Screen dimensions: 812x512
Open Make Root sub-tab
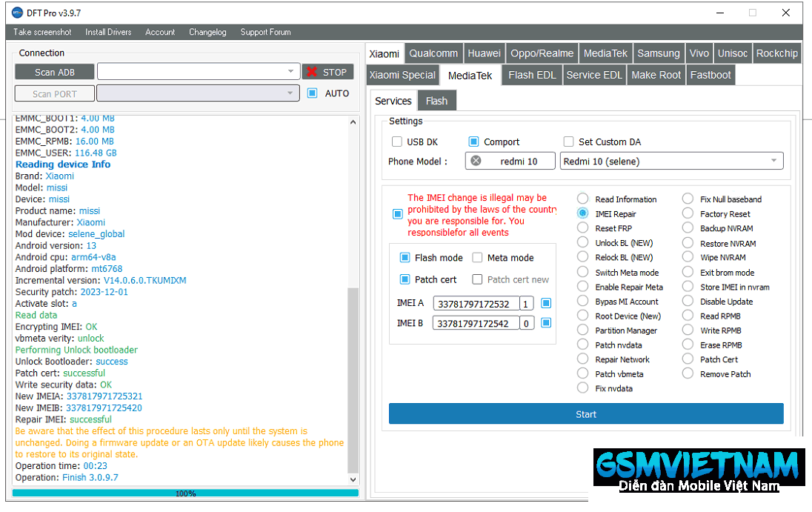656,75
